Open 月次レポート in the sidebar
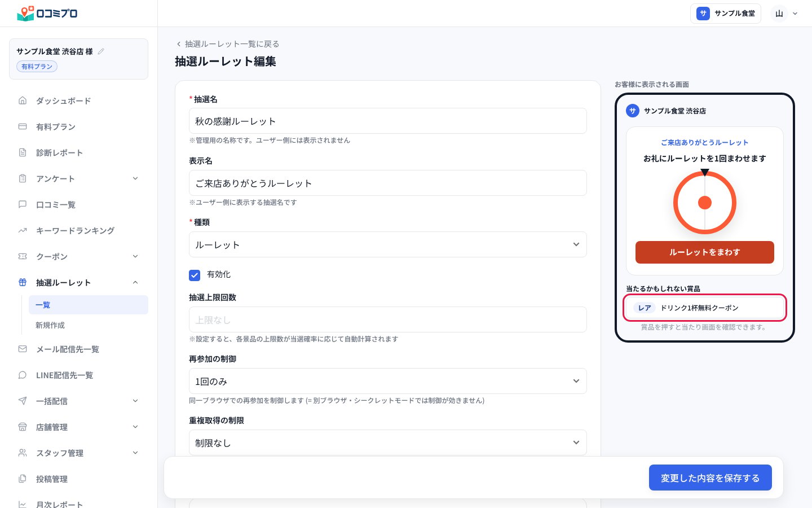 pos(79,504)
